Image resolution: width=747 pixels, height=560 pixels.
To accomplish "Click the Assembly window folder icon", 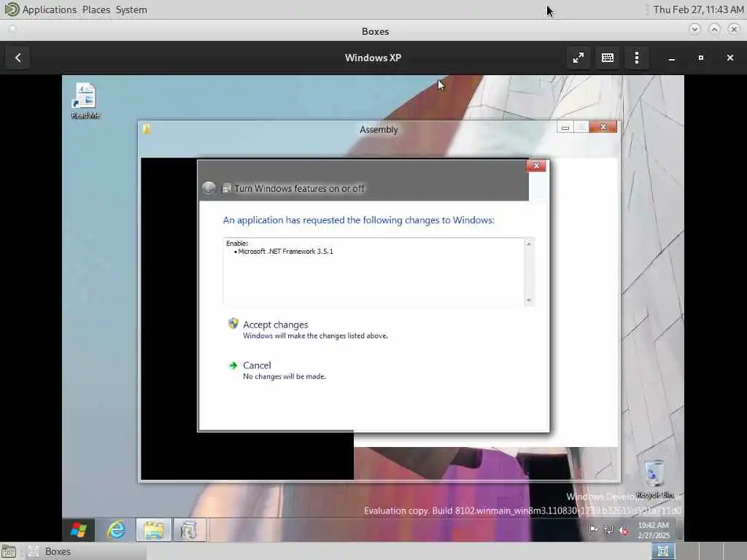I will (147, 129).
